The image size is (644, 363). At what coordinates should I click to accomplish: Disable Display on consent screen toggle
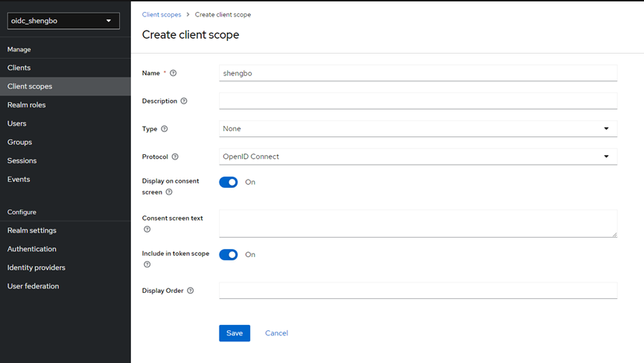point(229,182)
